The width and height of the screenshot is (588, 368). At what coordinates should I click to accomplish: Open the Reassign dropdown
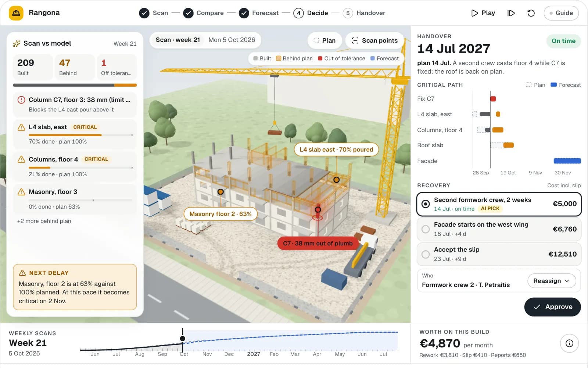[552, 281]
